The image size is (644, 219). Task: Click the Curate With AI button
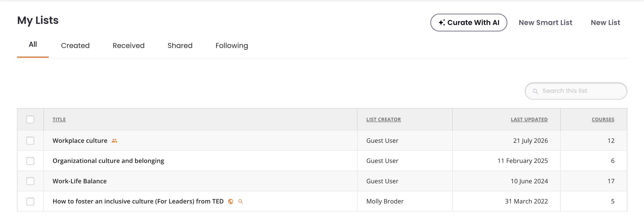pos(468,23)
